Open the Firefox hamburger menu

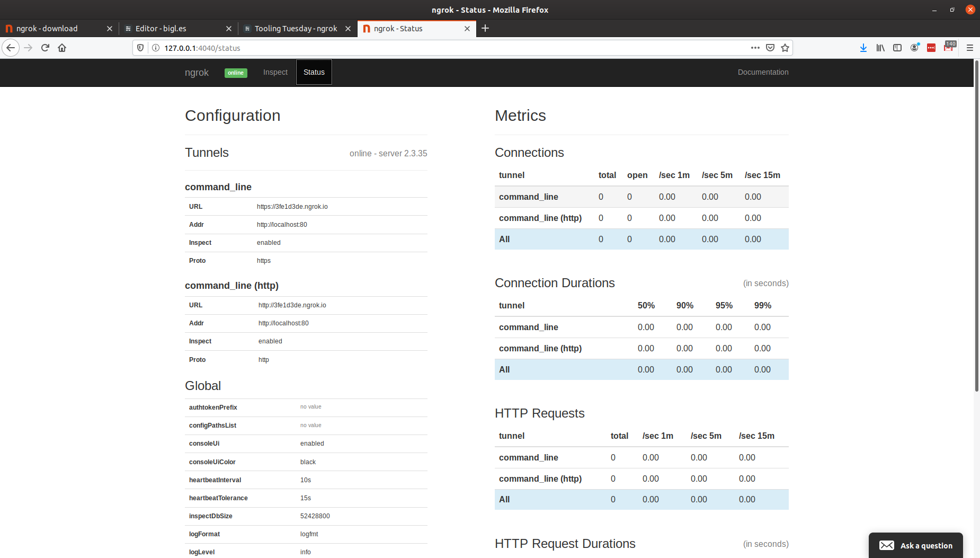pyautogui.click(x=970, y=48)
